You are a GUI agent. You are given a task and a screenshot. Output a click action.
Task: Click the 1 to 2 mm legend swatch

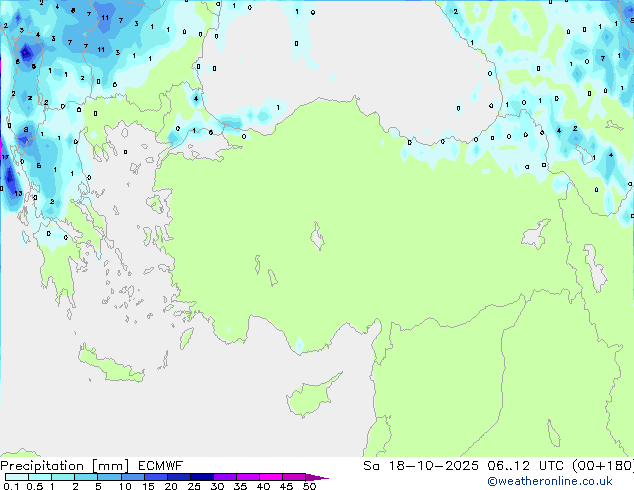click(x=63, y=477)
